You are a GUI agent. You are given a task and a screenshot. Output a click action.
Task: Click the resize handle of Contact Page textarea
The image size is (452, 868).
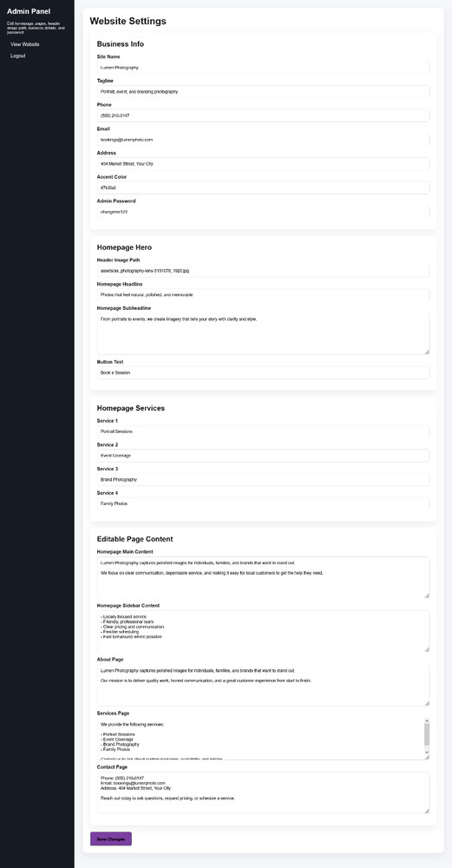427,811
